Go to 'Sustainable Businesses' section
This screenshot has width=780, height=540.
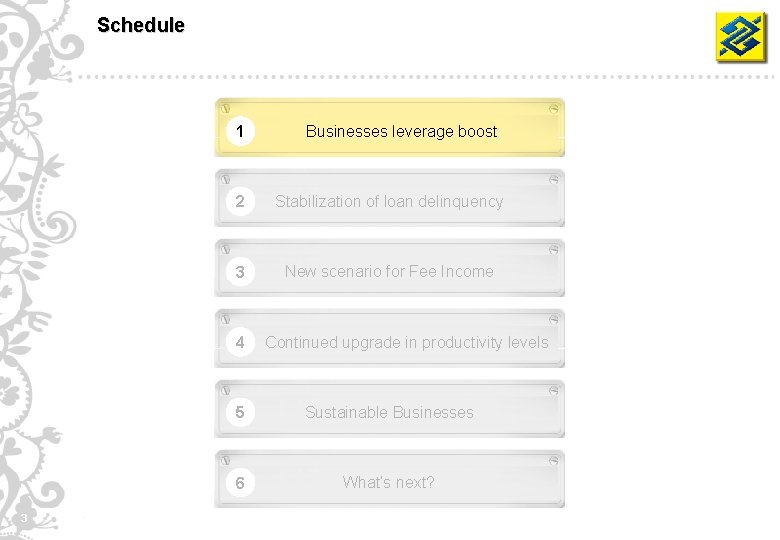(389, 412)
